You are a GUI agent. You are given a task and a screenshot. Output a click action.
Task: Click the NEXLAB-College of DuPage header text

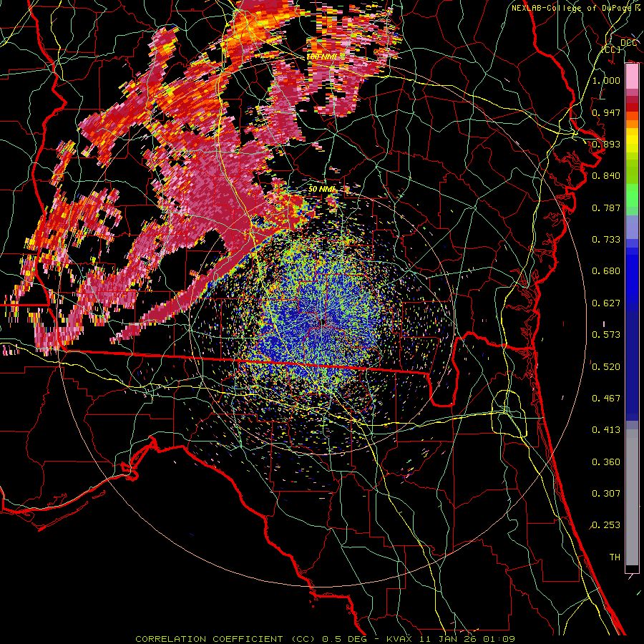(576, 8)
